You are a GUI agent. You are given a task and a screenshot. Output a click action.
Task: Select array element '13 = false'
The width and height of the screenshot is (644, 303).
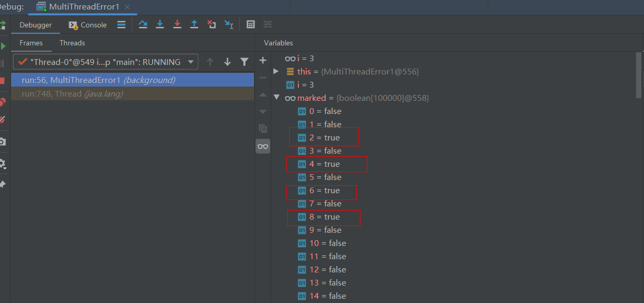click(322, 282)
